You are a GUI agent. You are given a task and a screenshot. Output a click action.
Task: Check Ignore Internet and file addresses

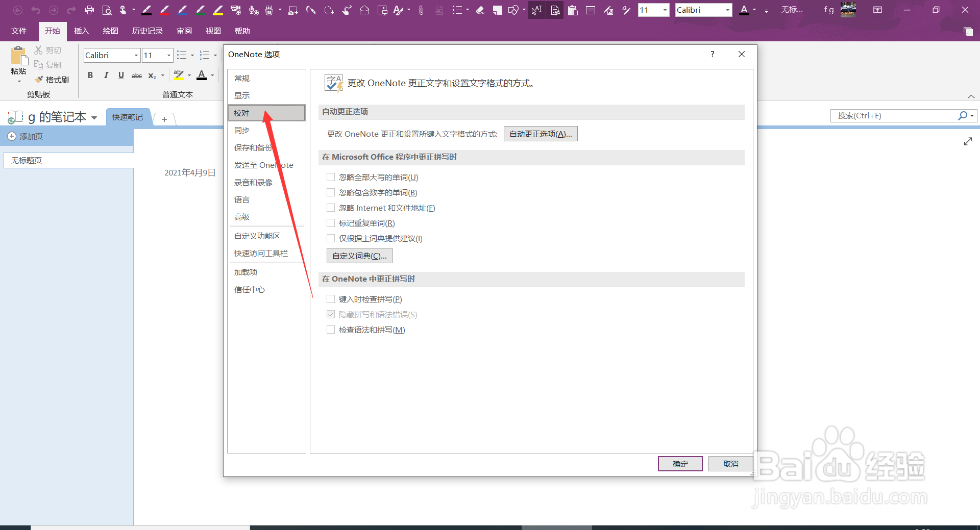coord(331,208)
